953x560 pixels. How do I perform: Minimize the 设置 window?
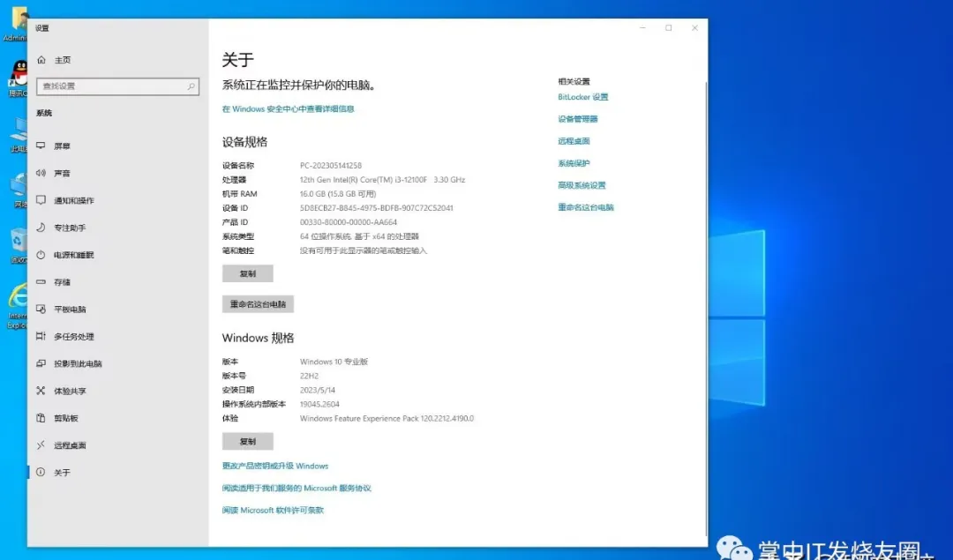pyautogui.click(x=642, y=28)
